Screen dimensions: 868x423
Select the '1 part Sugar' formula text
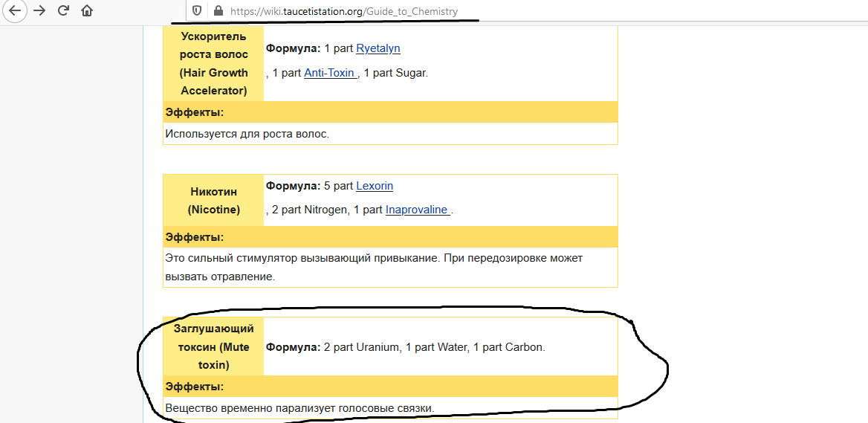tap(396, 73)
